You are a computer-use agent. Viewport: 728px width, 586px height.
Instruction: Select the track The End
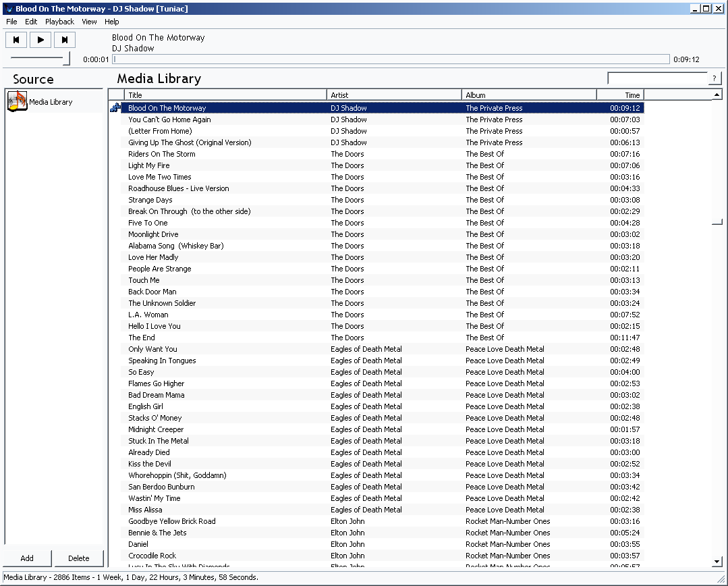coord(383,338)
